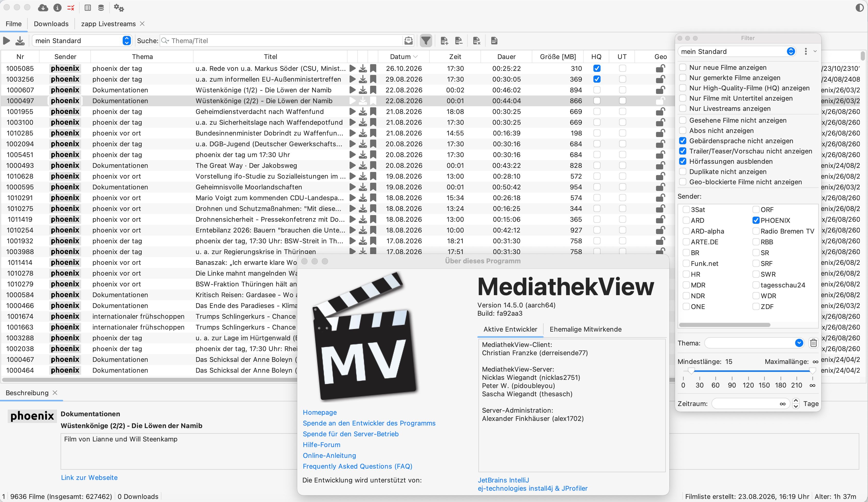This screenshot has height=502, width=868.
Task: Click 'Spende für den Server-Betrieb' link
Action: coord(351,434)
